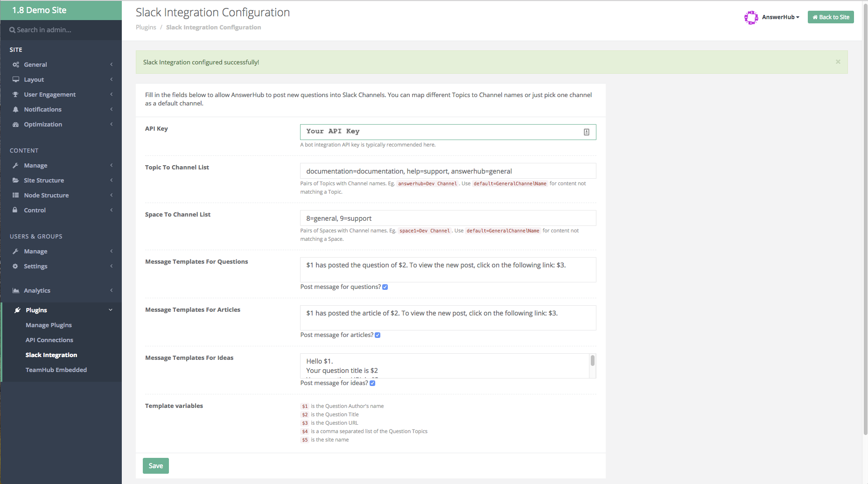Click the $5 site name variable code
Screen dimensions: 868x484
(305, 440)
